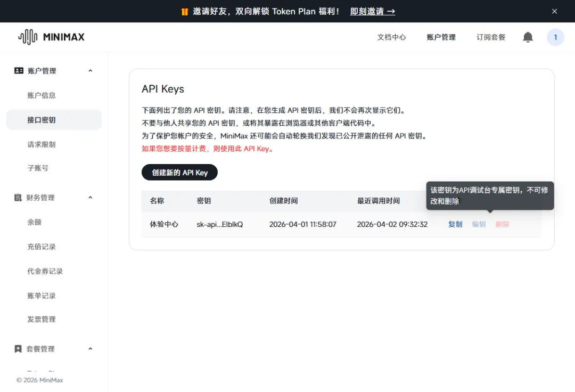Click the key value sk-api...ElblkQ
Viewport: 575px width, 392px height.
tap(220, 224)
